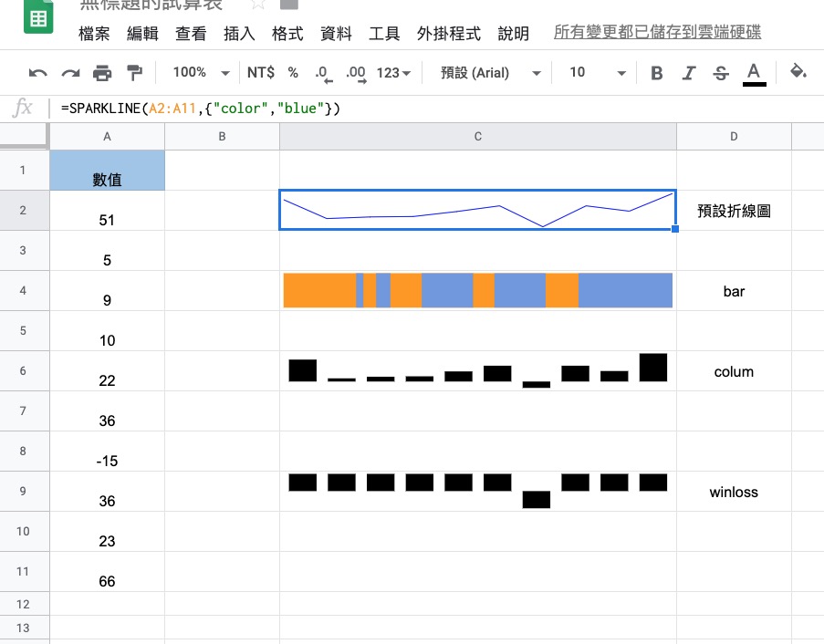Select the winloss sparkline chart cell

tap(477, 491)
